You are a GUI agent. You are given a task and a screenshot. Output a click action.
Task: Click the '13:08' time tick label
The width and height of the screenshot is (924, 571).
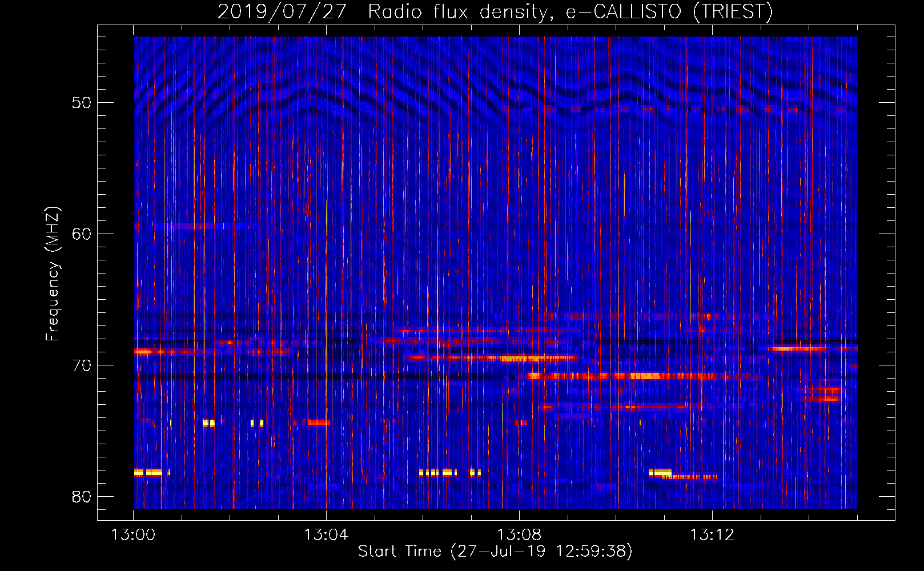click(519, 535)
